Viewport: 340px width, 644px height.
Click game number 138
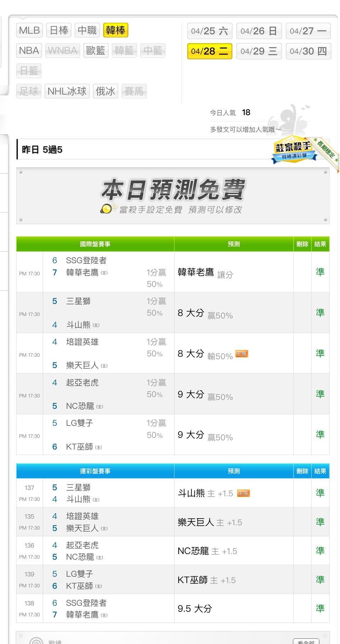(29, 603)
